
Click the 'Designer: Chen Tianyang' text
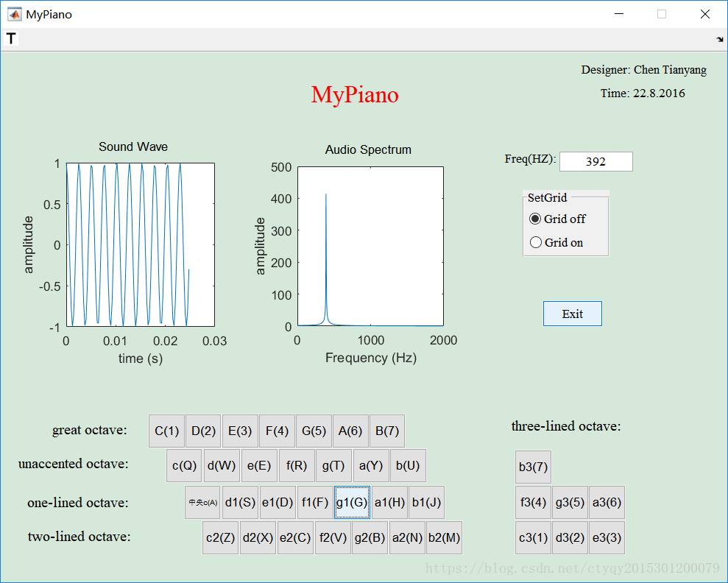644,70
